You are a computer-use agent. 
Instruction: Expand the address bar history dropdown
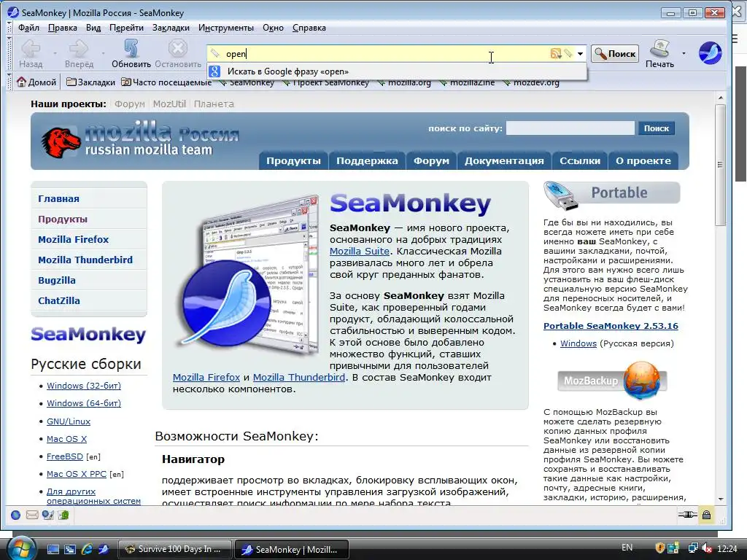point(580,54)
